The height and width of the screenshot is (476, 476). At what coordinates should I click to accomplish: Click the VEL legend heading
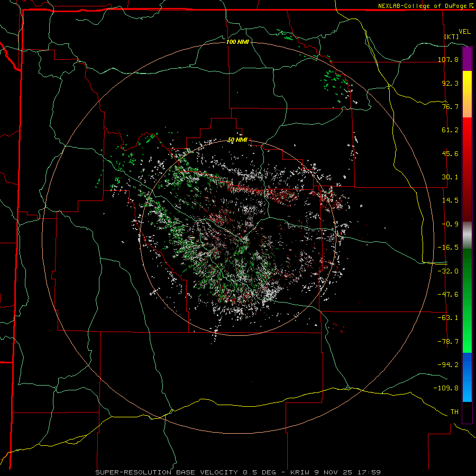pos(464,32)
